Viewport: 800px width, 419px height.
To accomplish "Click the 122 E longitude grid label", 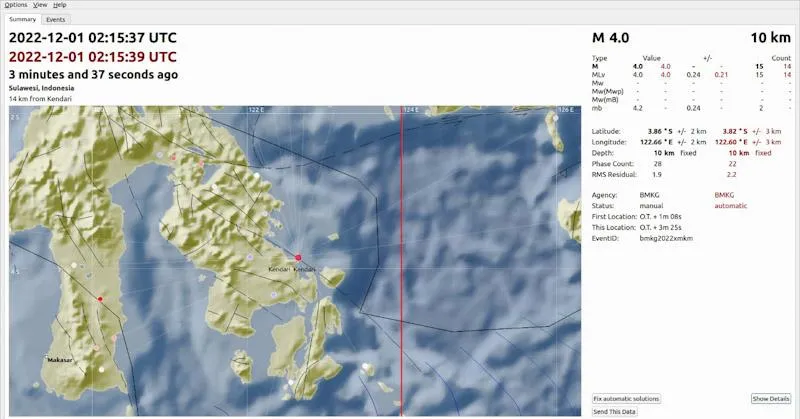I will [x=257, y=110].
